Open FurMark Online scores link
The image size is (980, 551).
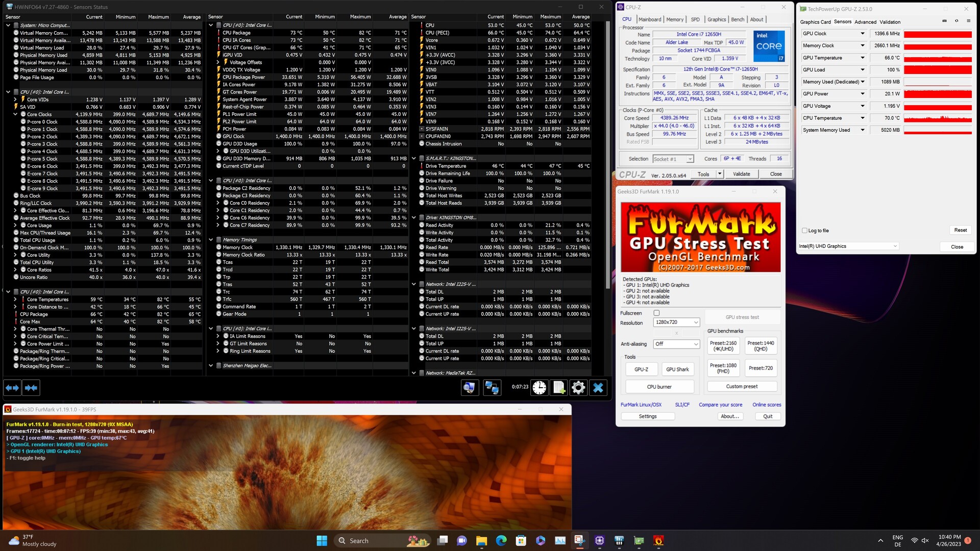[x=767, y=405]
